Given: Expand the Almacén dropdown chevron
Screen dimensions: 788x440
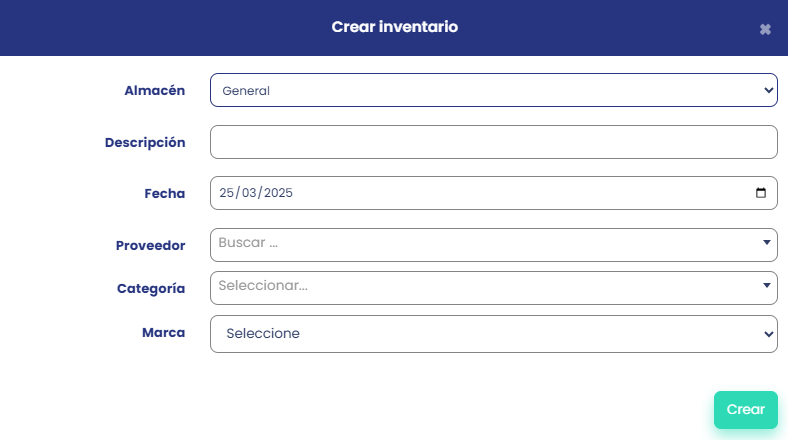Looking at the screenshot, I should point(768,90).
